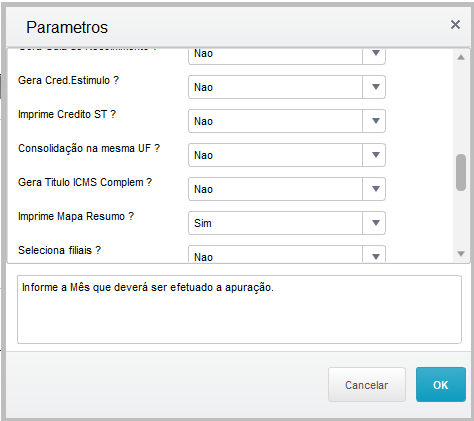474x421 pixels.
Task: Expand Gera Titulo ICMS Complem dropdown arrow
Action: click(x=375, y=189)
